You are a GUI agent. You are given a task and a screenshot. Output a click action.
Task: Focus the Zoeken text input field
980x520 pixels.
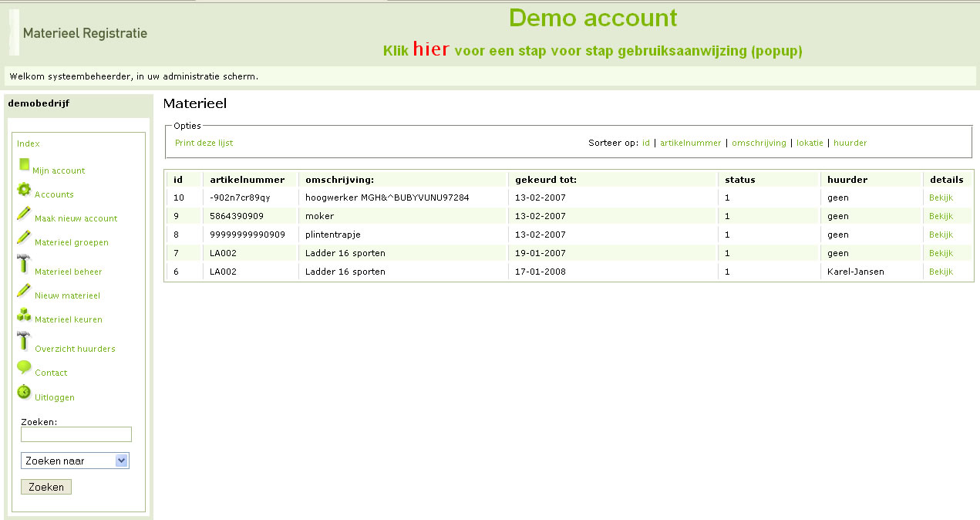76,434
